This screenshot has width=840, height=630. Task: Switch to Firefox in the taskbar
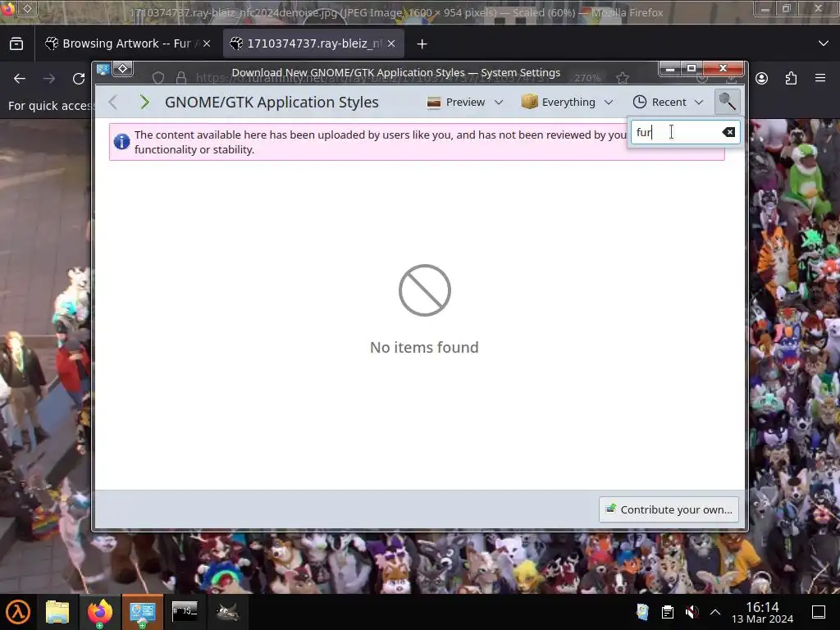point(99,612)
